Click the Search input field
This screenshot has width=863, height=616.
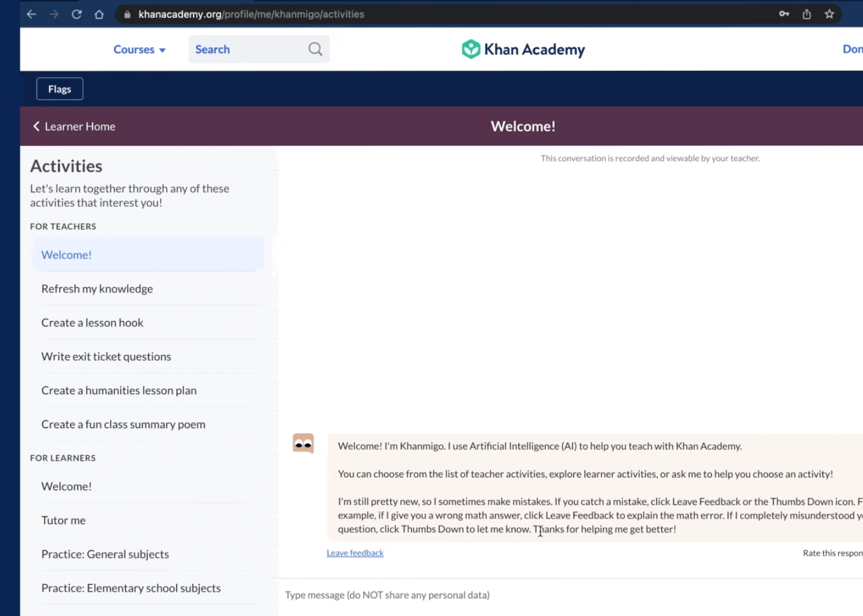[259, 49]
